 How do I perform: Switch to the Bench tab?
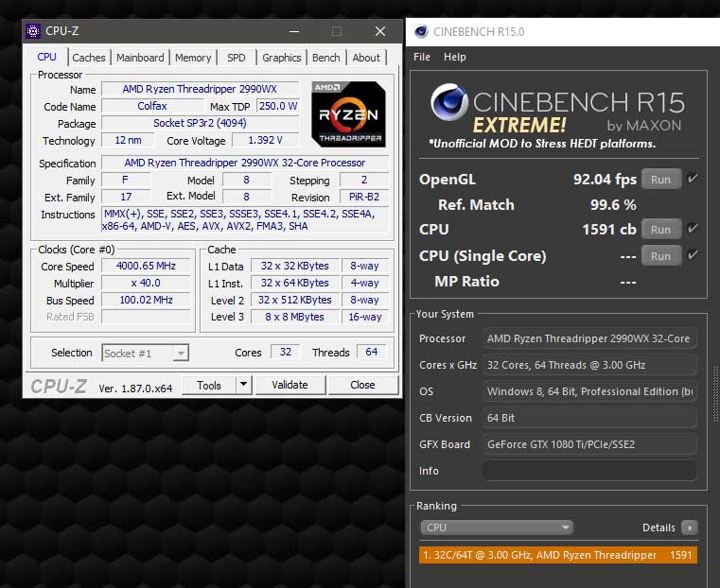point(326,58)
